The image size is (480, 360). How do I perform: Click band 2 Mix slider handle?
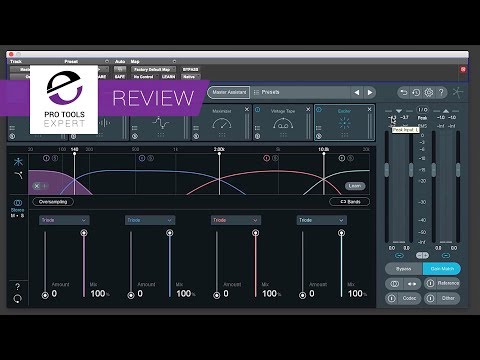coord(170,233)
